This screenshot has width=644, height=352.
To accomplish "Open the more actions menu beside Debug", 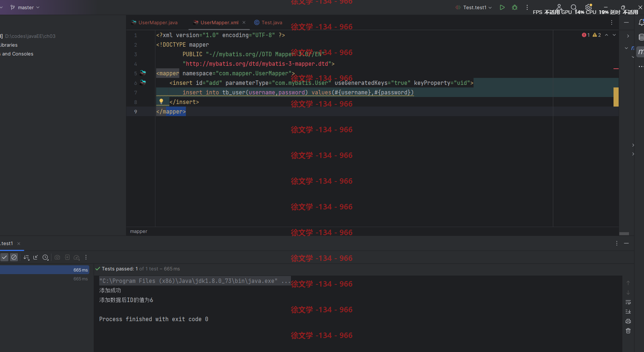I will pyautogui.click(x=527, y=7).
